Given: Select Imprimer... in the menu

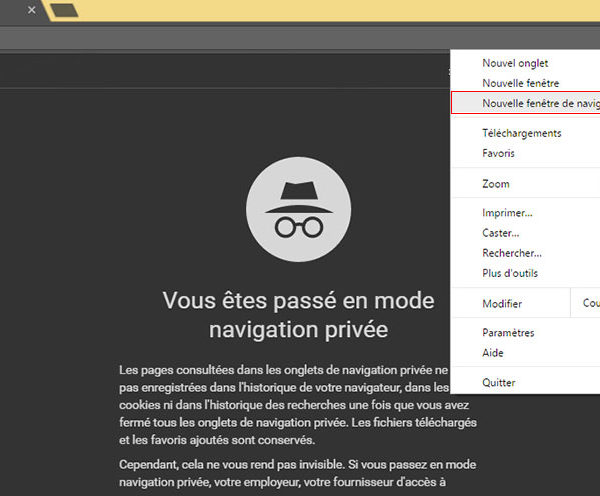Looking at the screenshot, I should (507, 213).
